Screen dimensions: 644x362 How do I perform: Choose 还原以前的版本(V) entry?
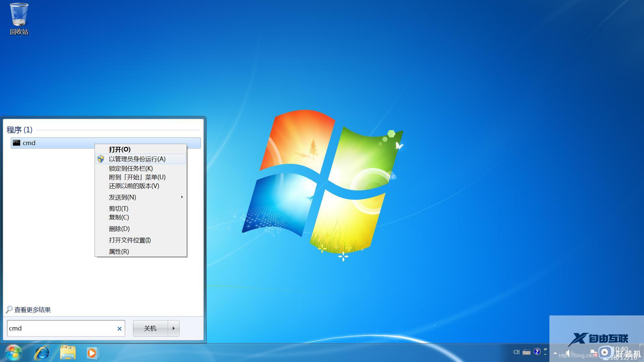click(x=141, y=186)
